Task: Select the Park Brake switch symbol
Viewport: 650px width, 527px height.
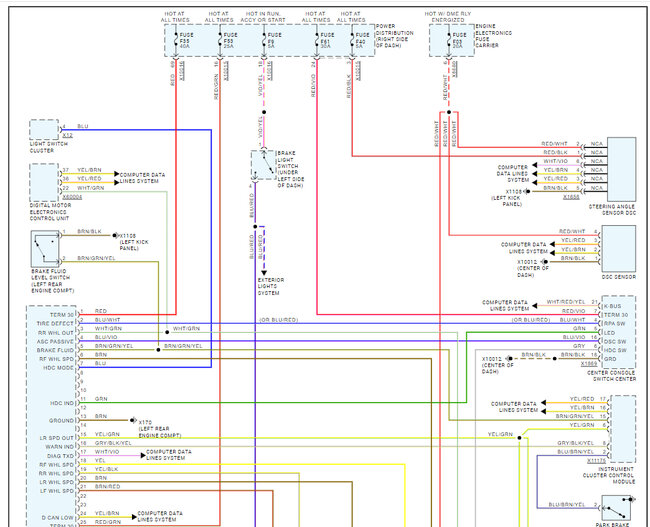Action: pos(616,508)
